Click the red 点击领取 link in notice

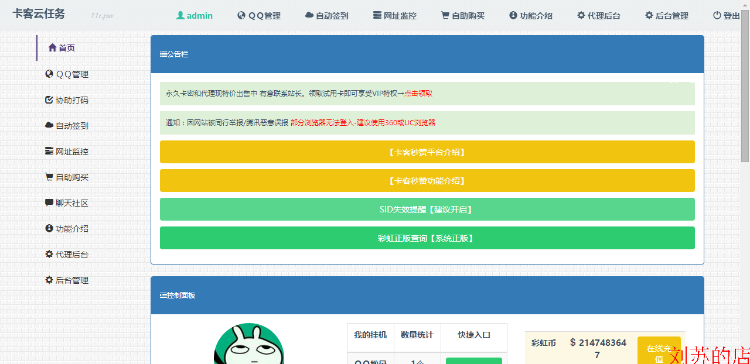[419, 94]
